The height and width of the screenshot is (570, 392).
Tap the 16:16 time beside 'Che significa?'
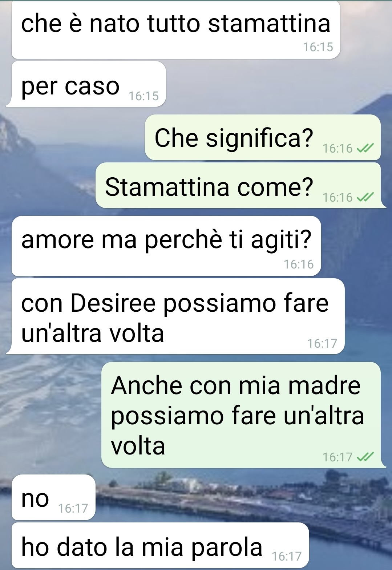click(x=338, y=148)
